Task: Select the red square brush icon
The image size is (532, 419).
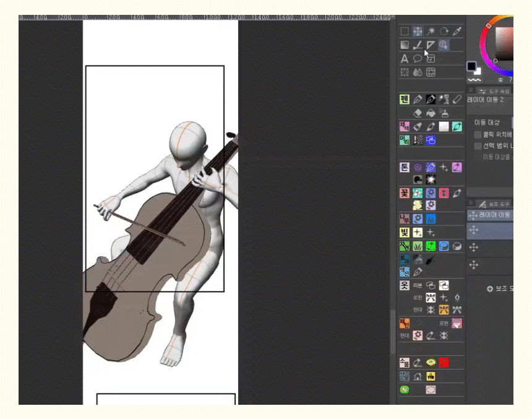Action: pyautogui.click(x=444, y=363)
